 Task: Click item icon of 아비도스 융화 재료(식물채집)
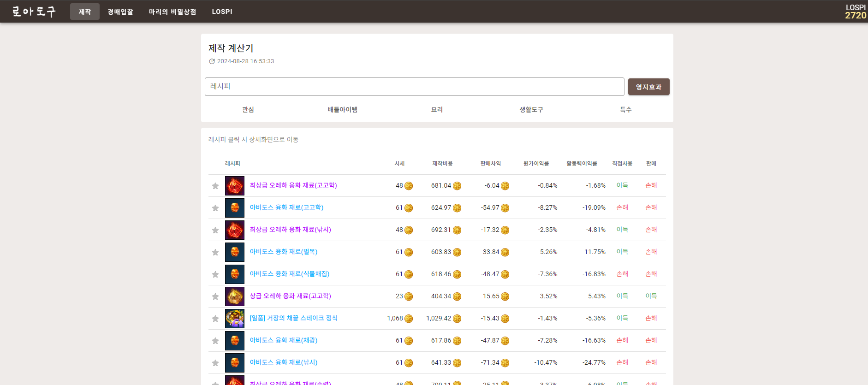pos(235,274)
